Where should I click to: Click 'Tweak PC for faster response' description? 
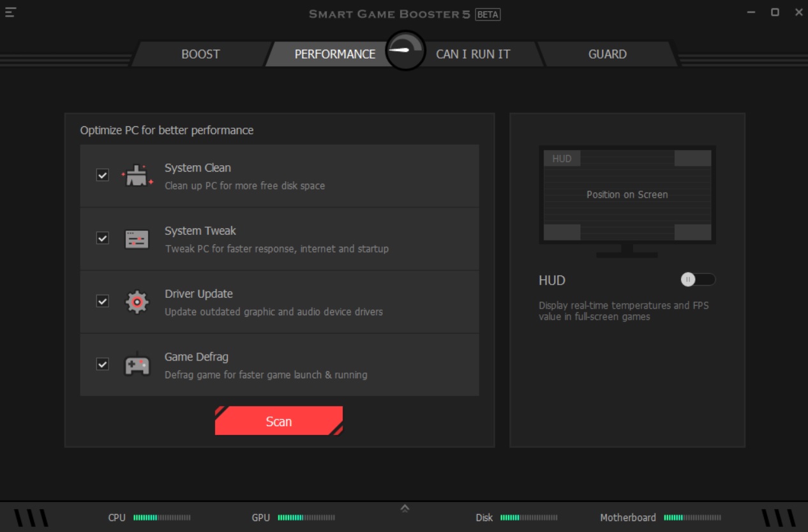pos(277,249)
